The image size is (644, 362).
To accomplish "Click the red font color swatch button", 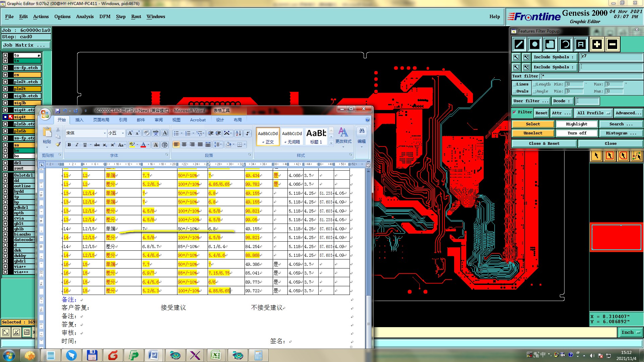I will click(143, 145).
